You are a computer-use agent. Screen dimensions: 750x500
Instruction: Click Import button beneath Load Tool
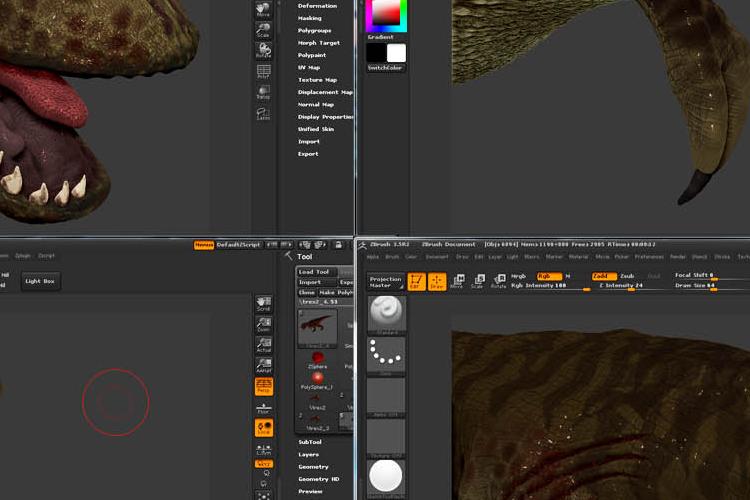pos(317,282)
